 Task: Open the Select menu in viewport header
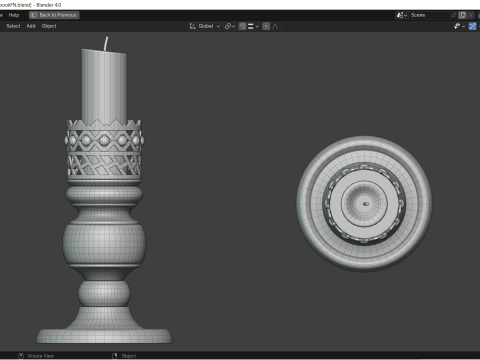pos(13,26)
